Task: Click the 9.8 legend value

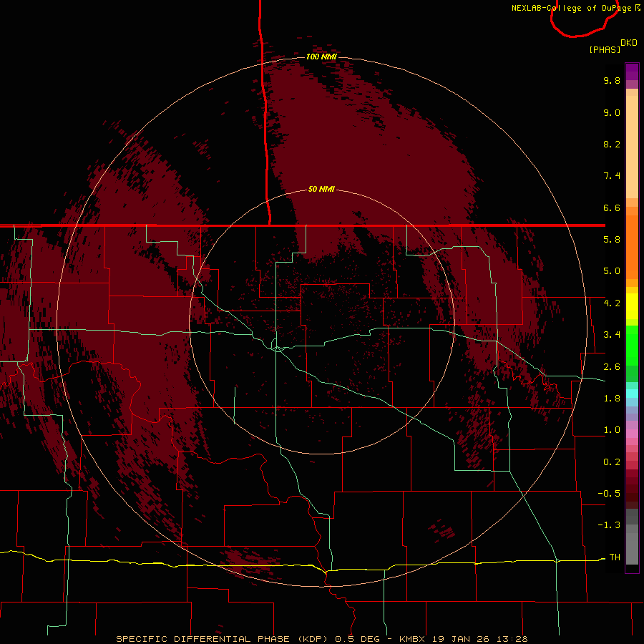Action: (612, 80)
